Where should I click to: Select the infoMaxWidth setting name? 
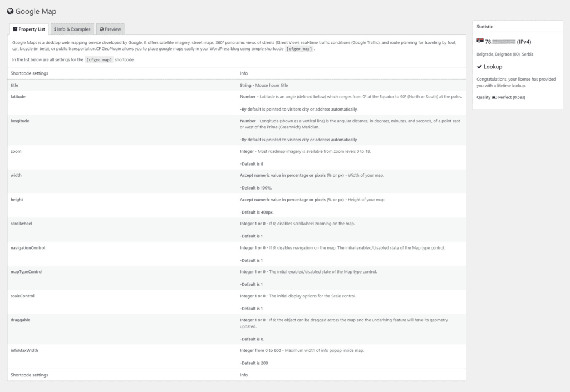[x=24, y=351]
